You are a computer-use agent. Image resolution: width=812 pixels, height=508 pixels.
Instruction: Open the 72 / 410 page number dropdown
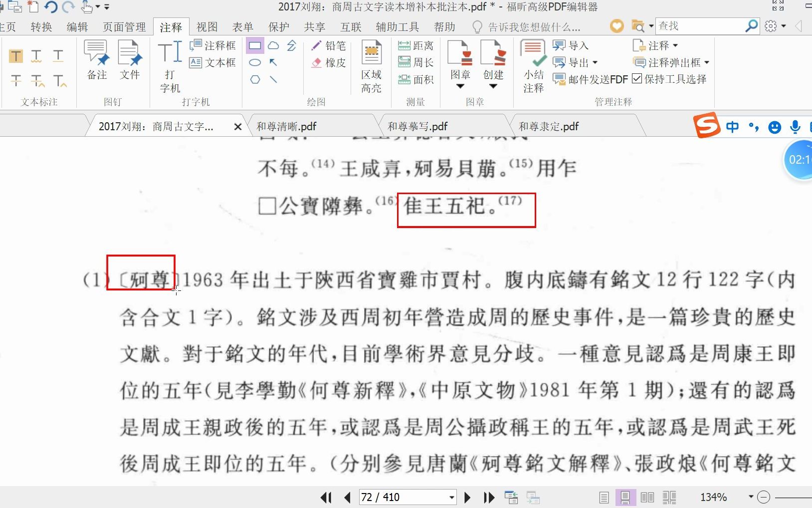click(x=451, y=498)
